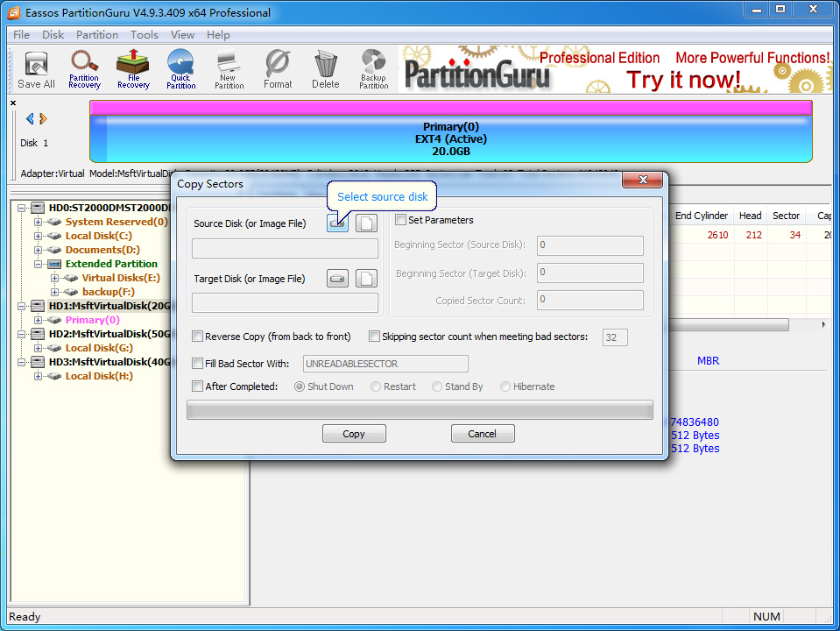The width and height of the screenshot is (840, 631).
Task: Click the Copied Sector Count field
Action: pos(589,301)
